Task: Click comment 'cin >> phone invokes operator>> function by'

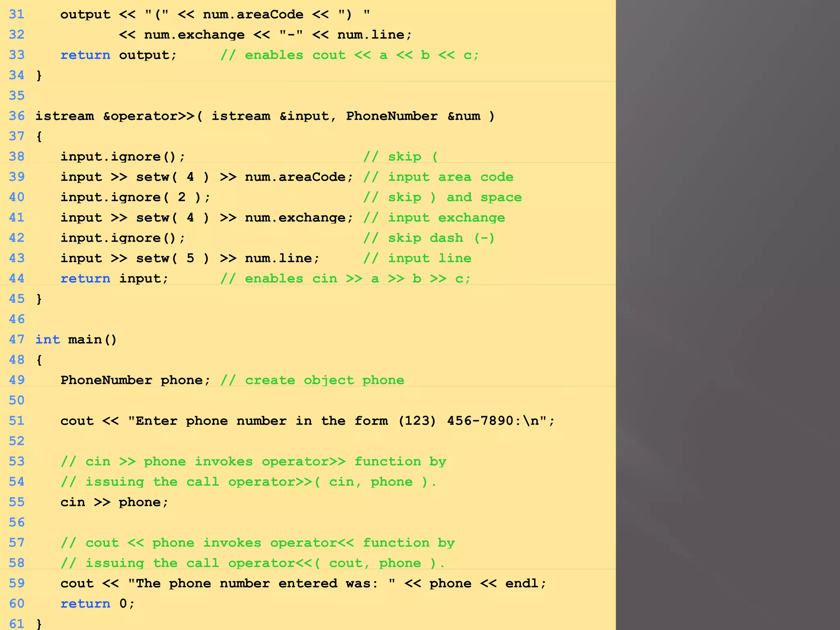Action: [x=266, y=461]
